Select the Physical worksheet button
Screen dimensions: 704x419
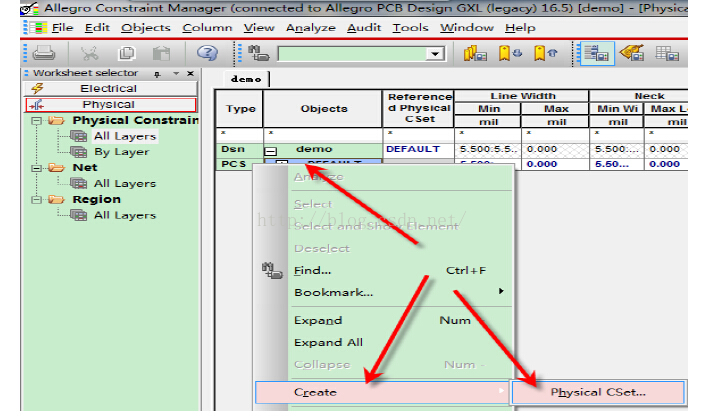(108, 104)
